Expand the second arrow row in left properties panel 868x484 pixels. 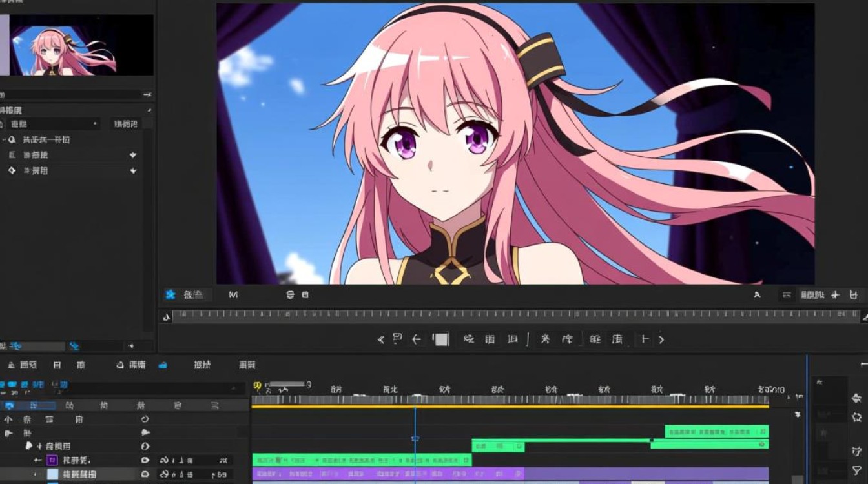132,155
